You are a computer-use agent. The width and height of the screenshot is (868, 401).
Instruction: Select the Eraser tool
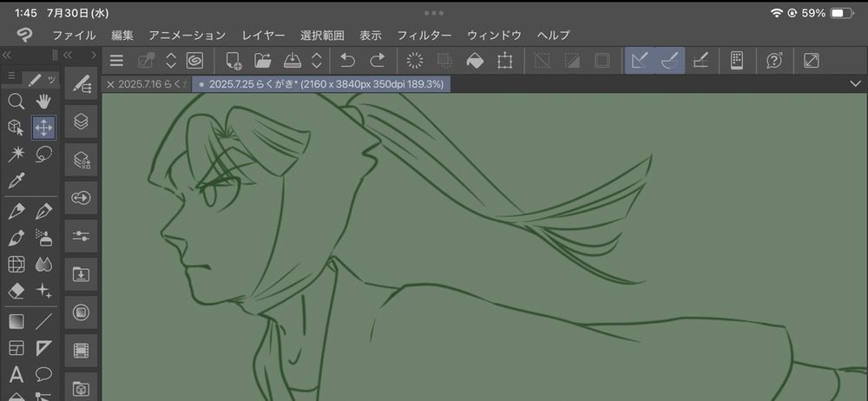tap(16, 291)
